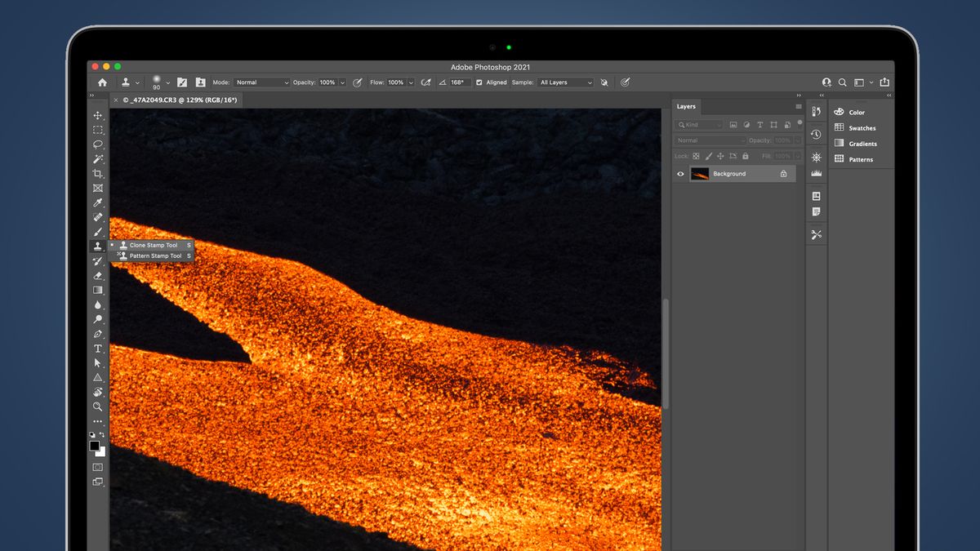Activate the Lasso tool
The image size is (980, 551).
pos(98,144)
